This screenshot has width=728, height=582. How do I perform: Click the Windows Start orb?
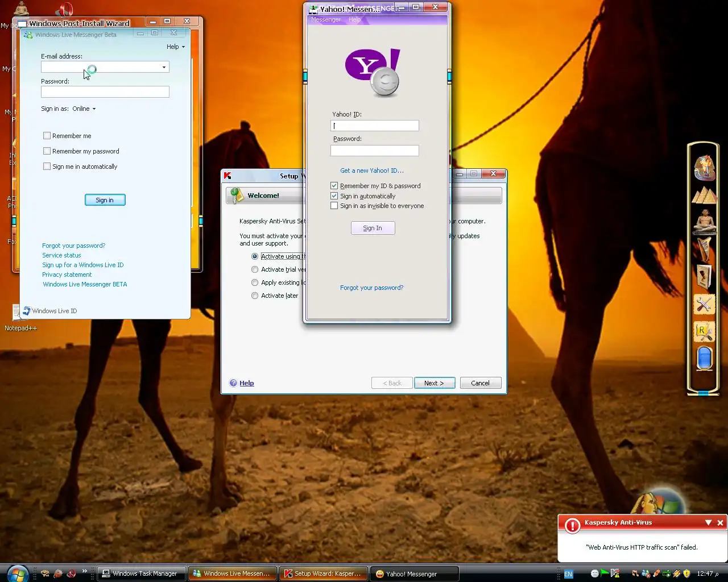coord(18,573)
